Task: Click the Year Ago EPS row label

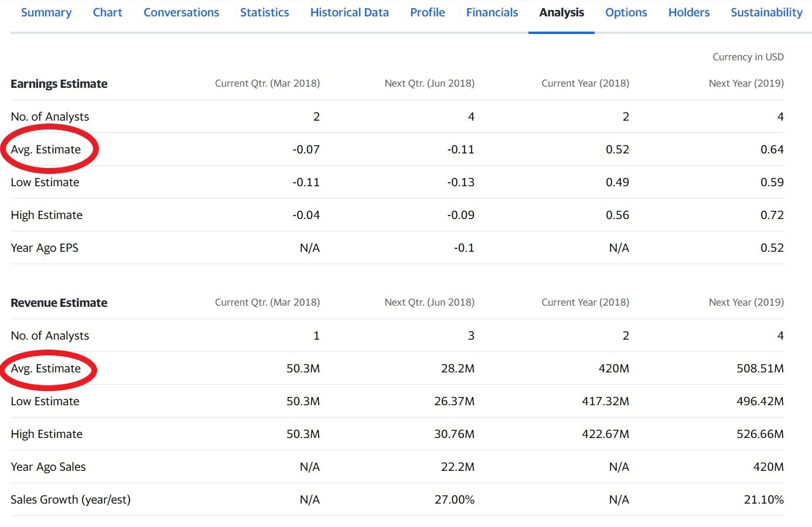Action: [45, 248]
